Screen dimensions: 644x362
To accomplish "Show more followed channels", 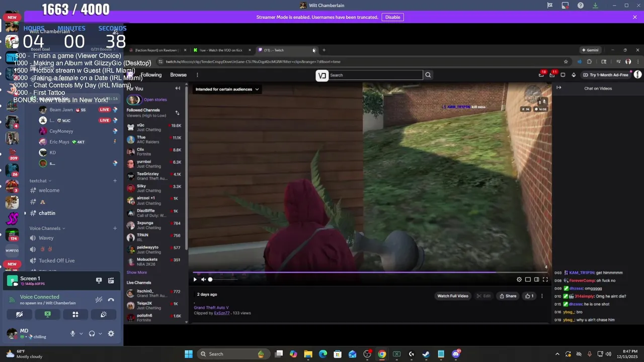I will coord(137,273).
